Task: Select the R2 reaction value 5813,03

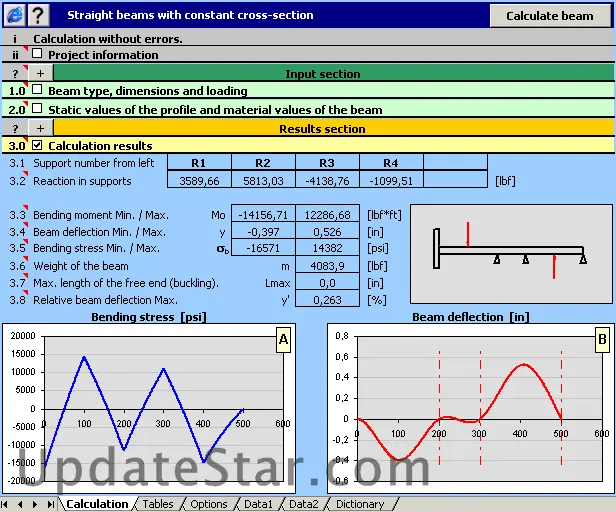Action: pos(263,181)
